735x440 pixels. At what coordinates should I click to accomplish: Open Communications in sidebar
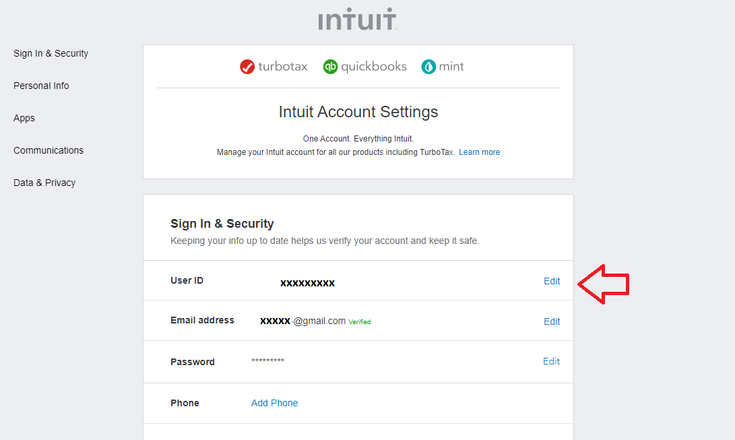tap(48, 150)
